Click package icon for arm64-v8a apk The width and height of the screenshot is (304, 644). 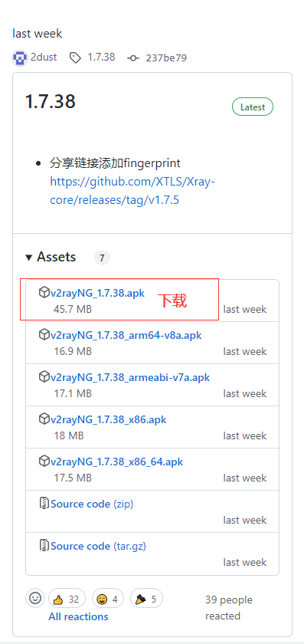(x=44, y=335)
